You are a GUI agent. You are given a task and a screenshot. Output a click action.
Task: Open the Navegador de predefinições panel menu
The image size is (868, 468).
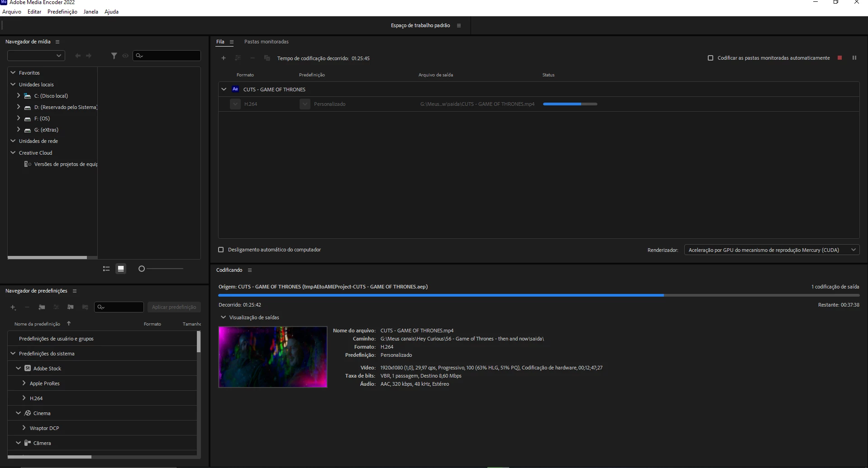[x=75, y=291]
